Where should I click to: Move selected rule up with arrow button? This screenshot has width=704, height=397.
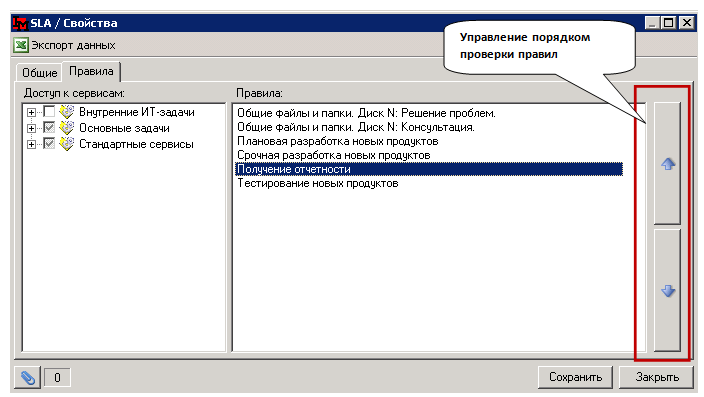point(668,163)
